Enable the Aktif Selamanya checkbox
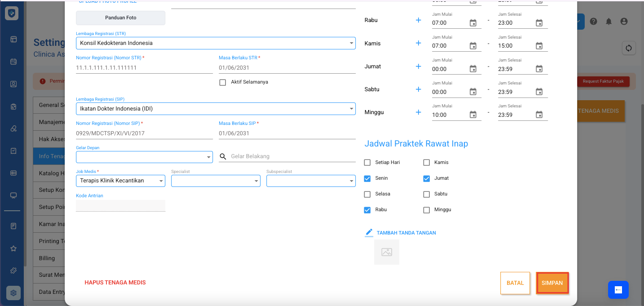644x306 pixels. 223,82
